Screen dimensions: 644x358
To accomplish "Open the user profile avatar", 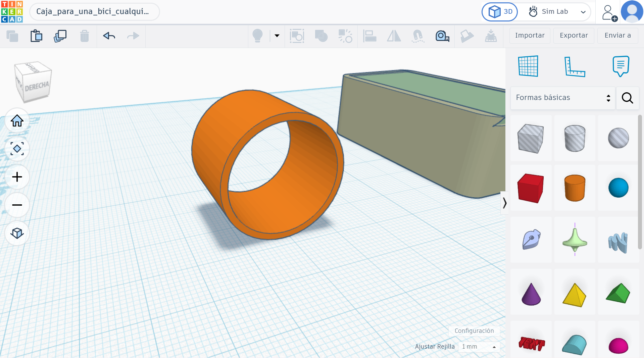I will coord(632,12).
